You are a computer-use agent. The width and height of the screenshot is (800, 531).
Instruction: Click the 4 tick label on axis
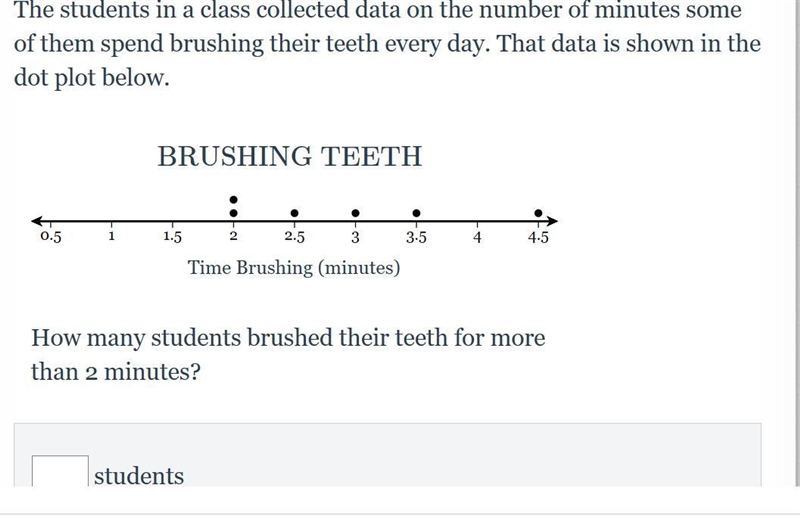[x=477, y=237]
